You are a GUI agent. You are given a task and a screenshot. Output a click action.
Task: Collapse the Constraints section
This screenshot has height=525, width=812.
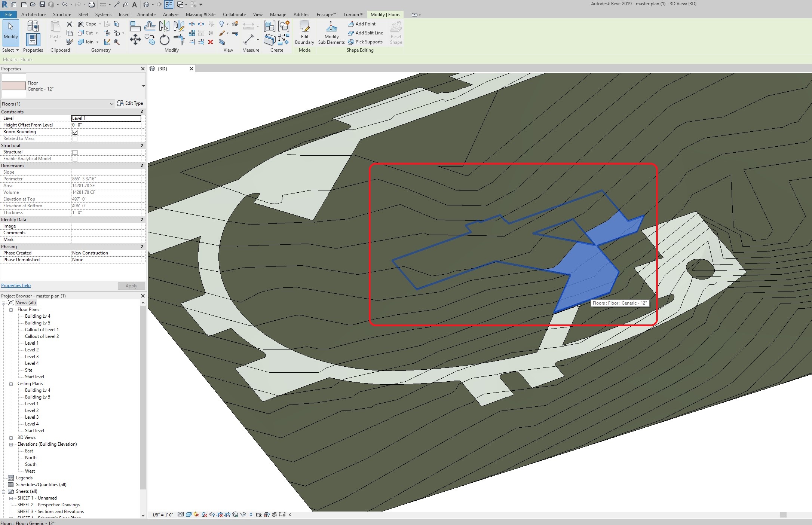[x=142, y=112]
